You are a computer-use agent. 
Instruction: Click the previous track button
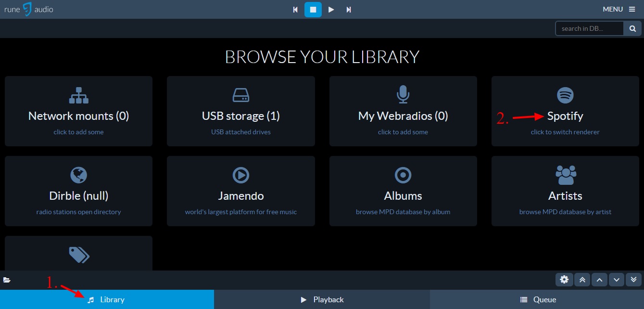pos(295,10)
